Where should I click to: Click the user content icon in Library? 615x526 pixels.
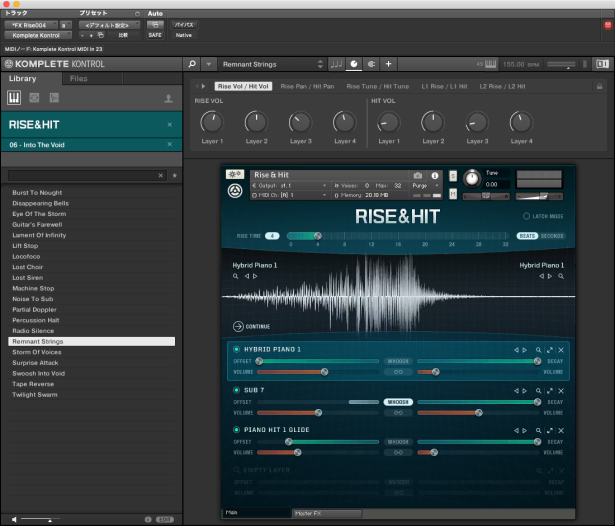[x=168, y=99]
